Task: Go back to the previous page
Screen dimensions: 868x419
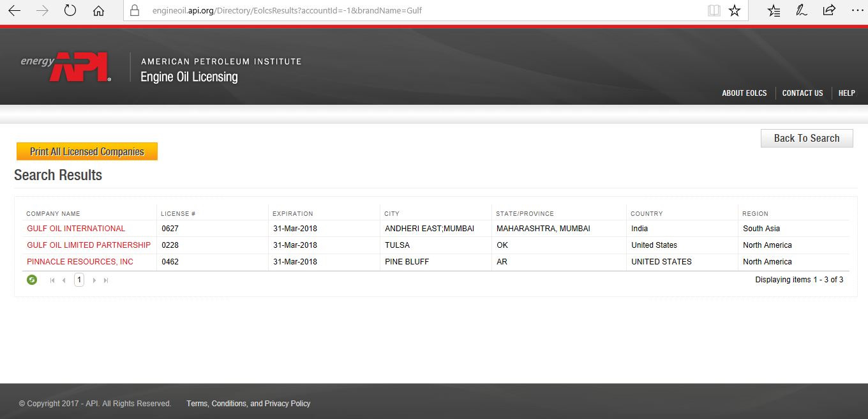Action: point(14,10)
